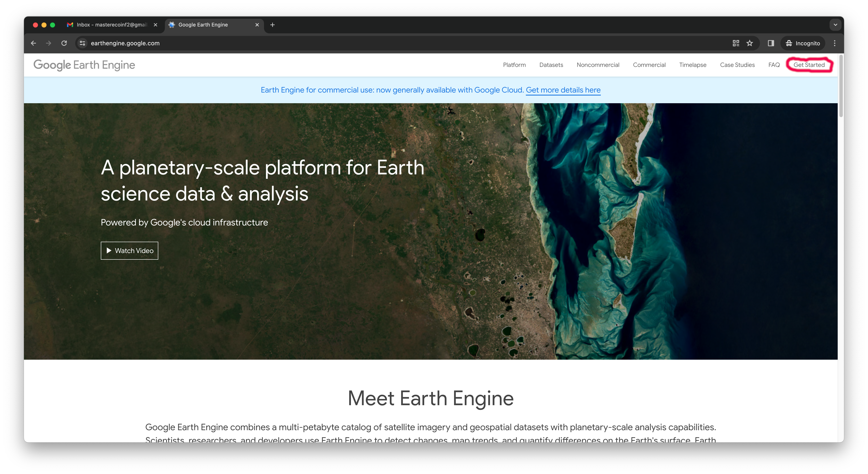Click the Incognito indicator button
Viewport: 868px width, 474px height.
(x=803, y=43)
